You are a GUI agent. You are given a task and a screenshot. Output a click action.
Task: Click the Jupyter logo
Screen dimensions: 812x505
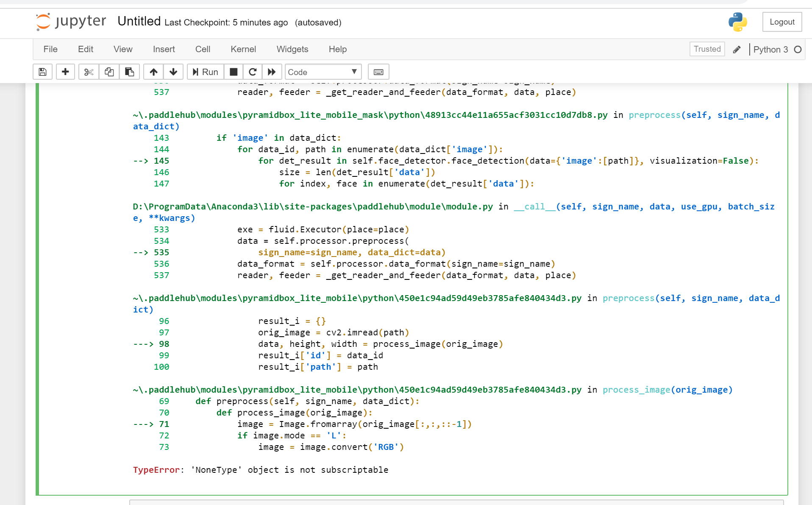tap(71, 22)
